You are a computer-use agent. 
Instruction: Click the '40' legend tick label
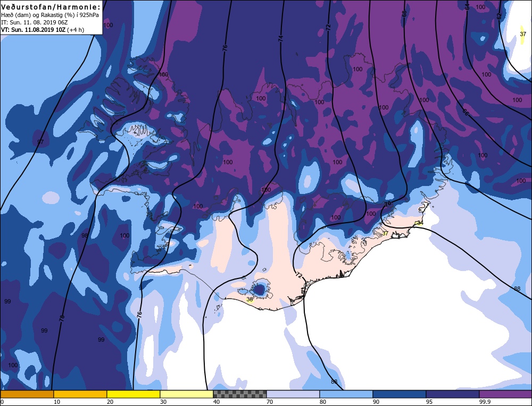click(x=217, y=402)
